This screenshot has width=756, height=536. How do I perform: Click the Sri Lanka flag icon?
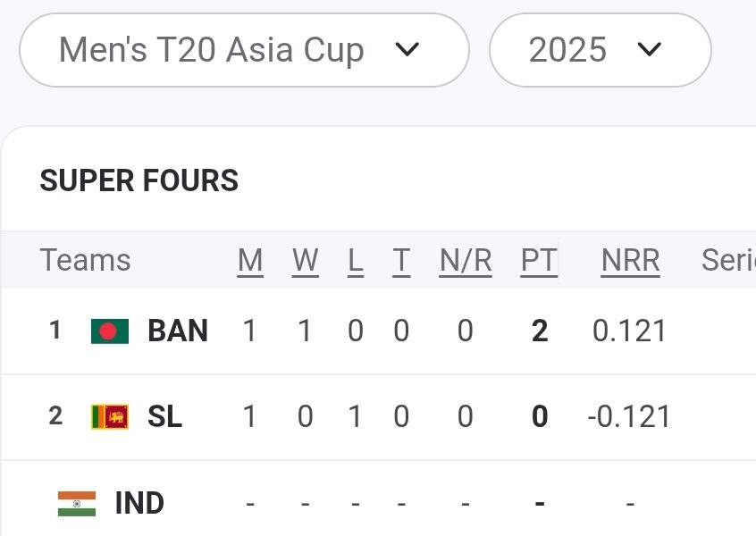110,416
